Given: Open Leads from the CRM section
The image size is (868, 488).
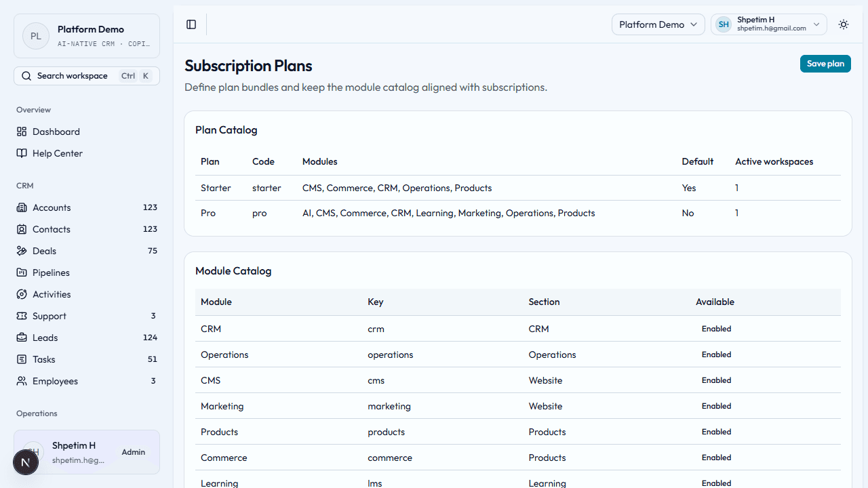Looking at the screenshot, I should point(45,338).
